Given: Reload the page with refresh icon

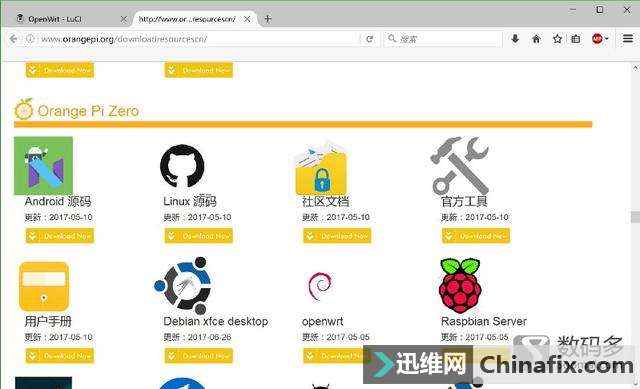Looking at the screenshot, I should [370, 39].
